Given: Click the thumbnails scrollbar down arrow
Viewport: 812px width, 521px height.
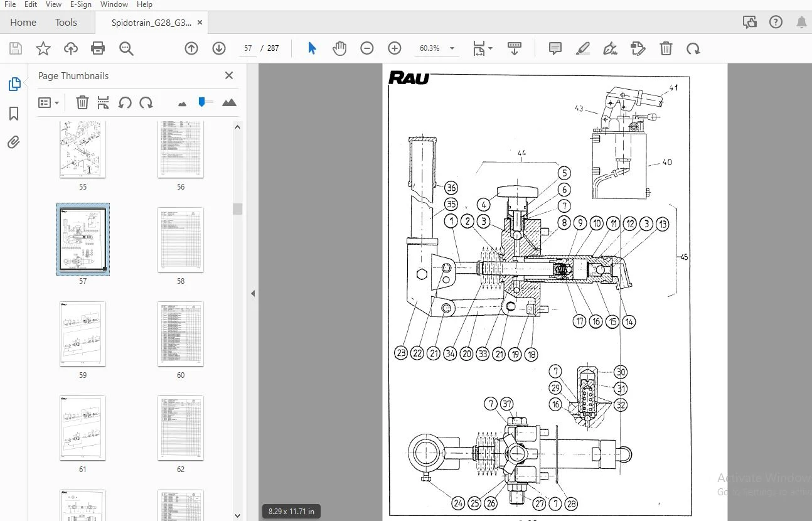Looking at the screenshot, I should click(237, 516).
